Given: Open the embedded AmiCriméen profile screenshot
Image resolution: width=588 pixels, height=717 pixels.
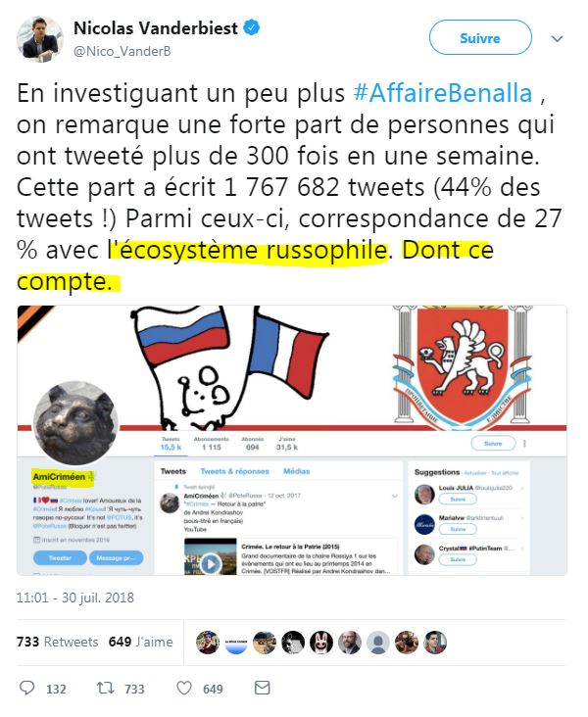Looking at the screenshot, I should (292, 440).
